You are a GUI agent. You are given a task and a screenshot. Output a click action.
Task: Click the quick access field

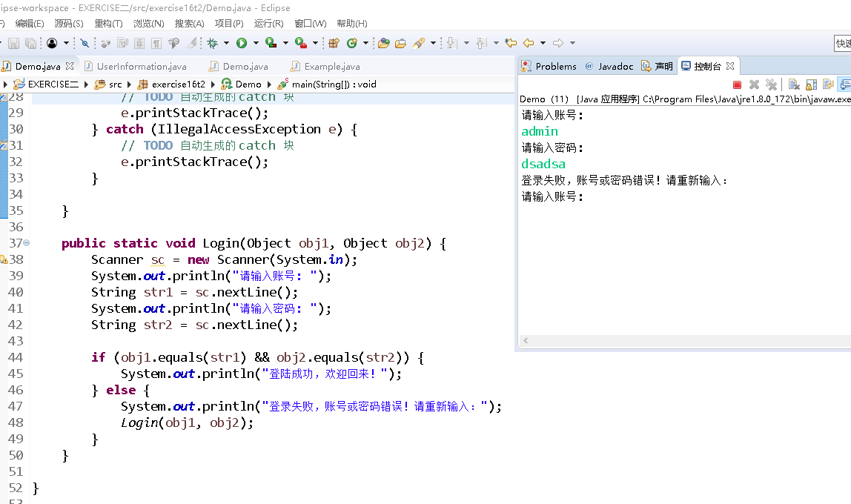842,44
